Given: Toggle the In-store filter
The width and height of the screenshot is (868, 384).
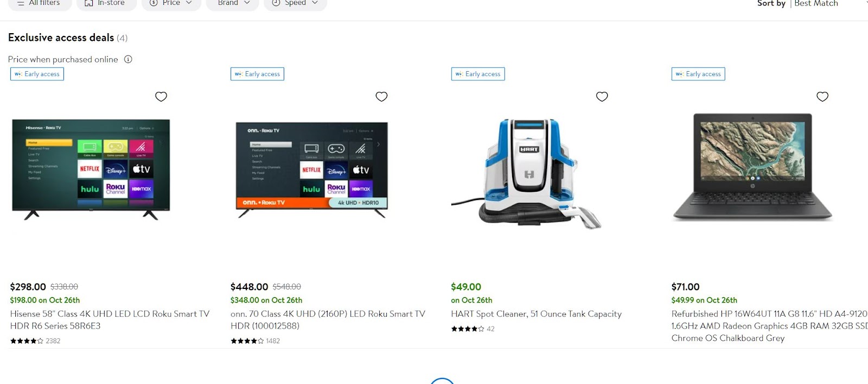Looking at the screenshot, I should pos(106,3).
